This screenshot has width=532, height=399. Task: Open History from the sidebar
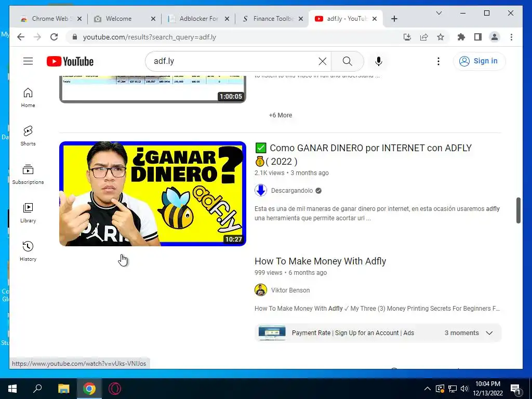click(x=28, y=251)
